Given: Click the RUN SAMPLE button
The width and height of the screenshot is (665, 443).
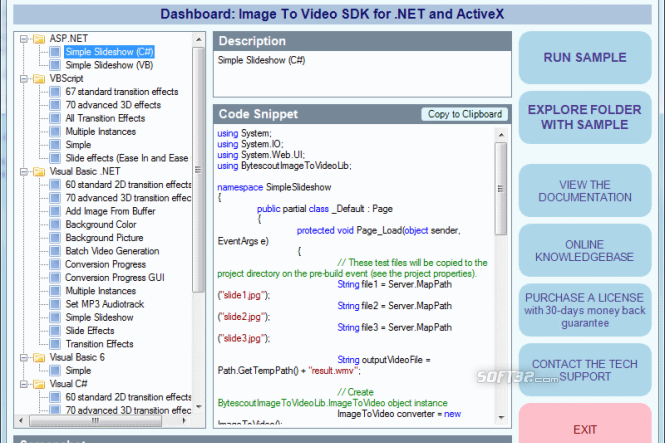Looking at the screenshot, I should (585, 58).
